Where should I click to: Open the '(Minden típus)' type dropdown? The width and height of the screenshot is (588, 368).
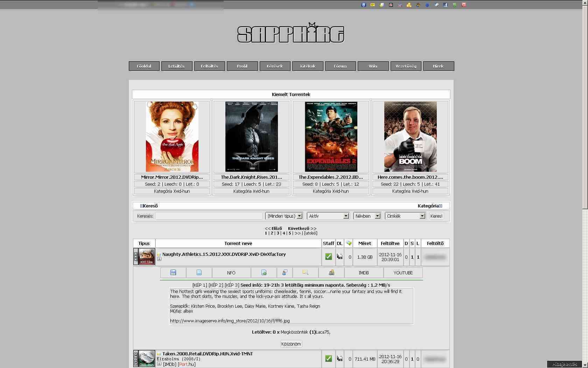click(x=284, y=216)
